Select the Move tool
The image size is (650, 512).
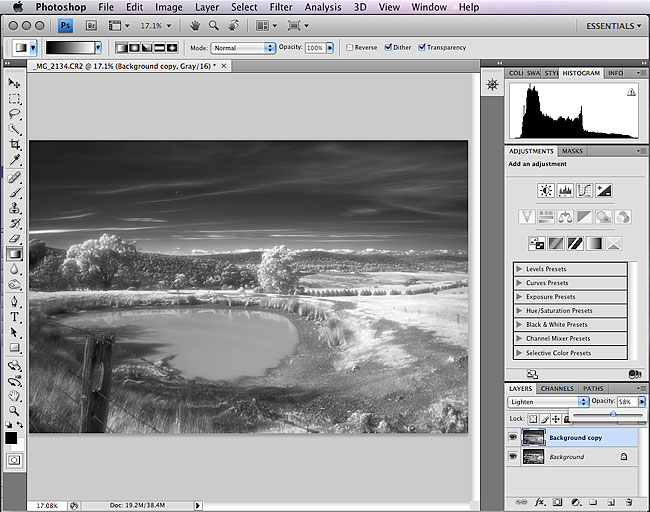15,83
